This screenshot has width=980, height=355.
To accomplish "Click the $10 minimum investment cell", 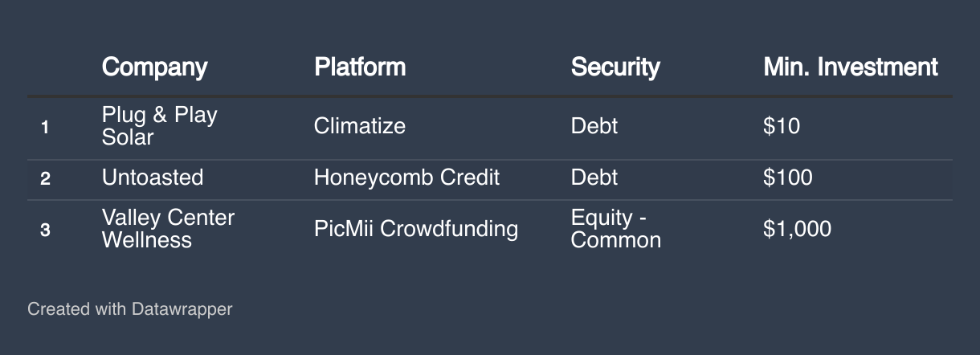I will click(x=782, y=126).
